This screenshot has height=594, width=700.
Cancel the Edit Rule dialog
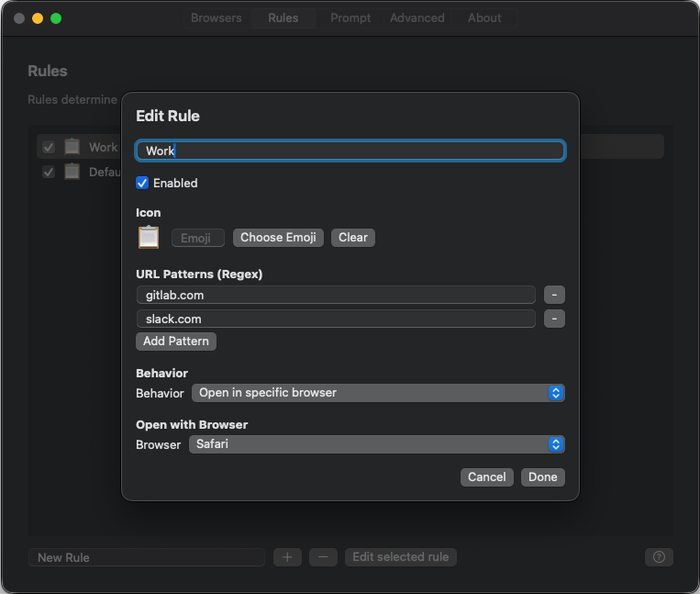pyautogui.click(x=487, y=477)
